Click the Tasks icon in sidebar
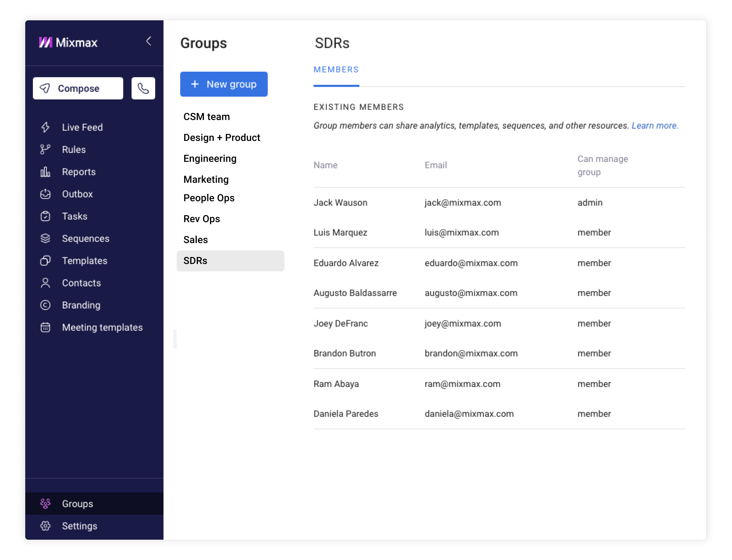Image resolution: width=732 pixels, height=560 pixels. click(46, 216)
